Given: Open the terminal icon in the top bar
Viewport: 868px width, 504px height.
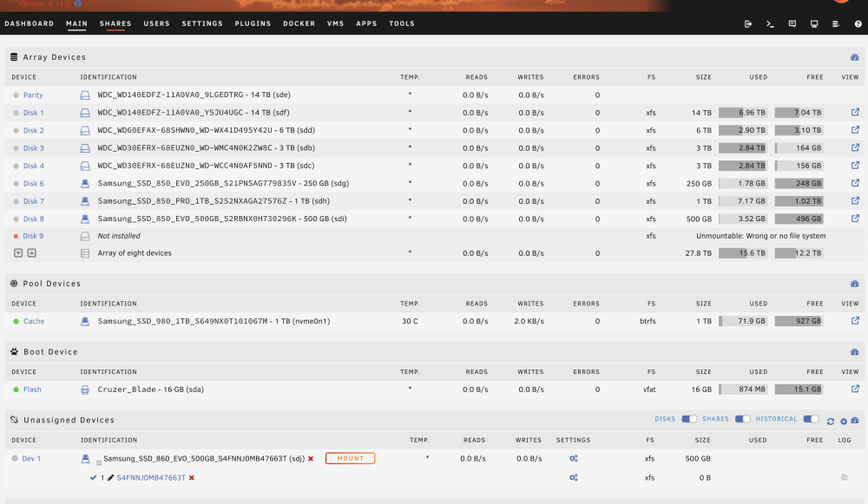Looking at the screenshot, I should 770,23.
